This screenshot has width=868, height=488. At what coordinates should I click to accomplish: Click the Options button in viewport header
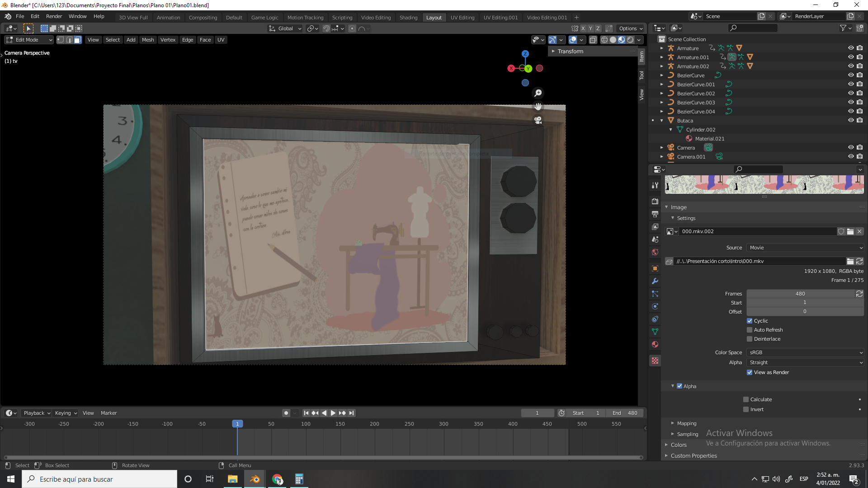tap(630, 28)
